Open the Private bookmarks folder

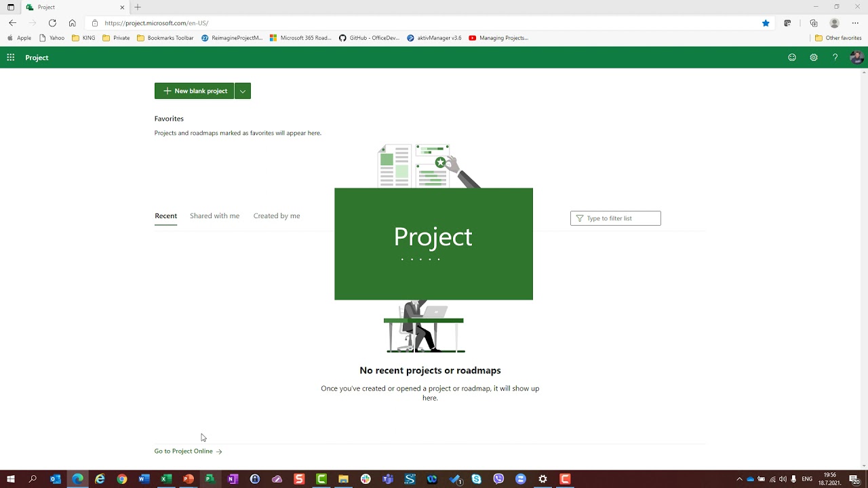116,38
